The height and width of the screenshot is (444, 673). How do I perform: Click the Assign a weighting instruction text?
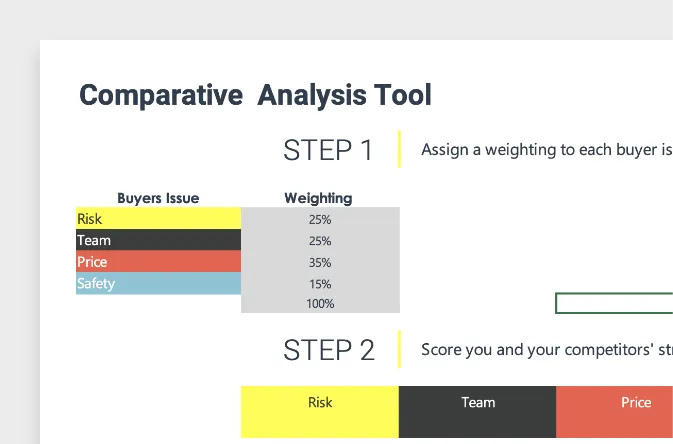click(547, 150)
